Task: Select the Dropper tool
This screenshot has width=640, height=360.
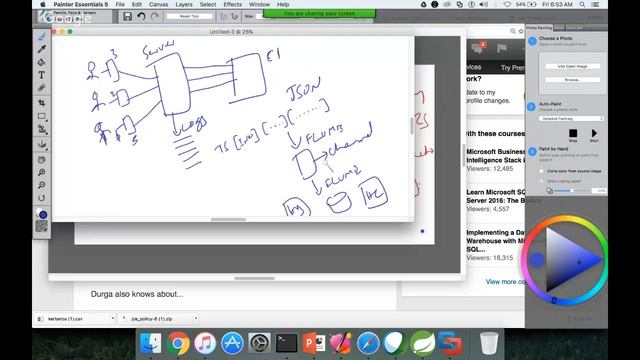Action: 42,49
